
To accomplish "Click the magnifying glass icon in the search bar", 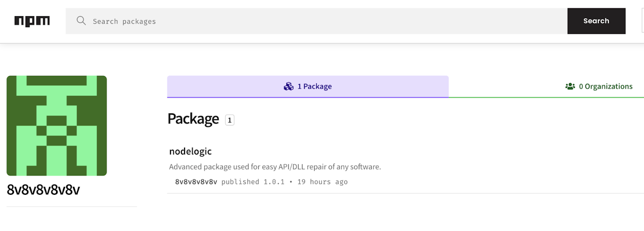I will point(81,21).
